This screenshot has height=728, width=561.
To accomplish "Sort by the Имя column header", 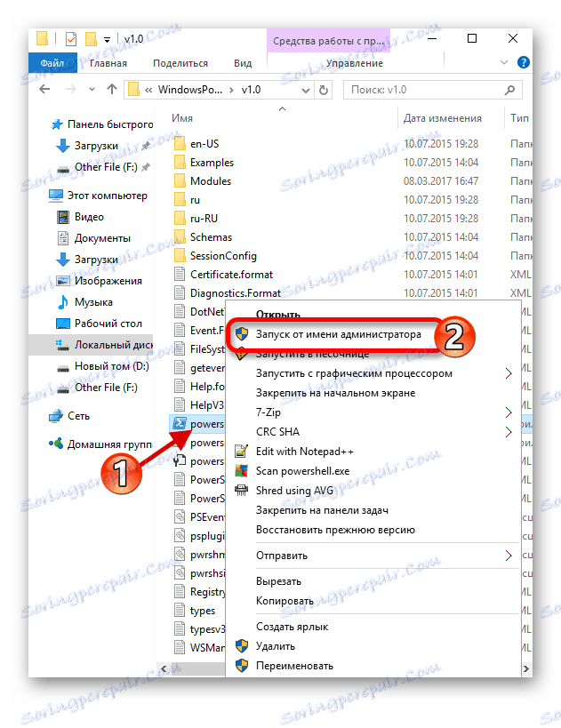I will click(182, 118).
